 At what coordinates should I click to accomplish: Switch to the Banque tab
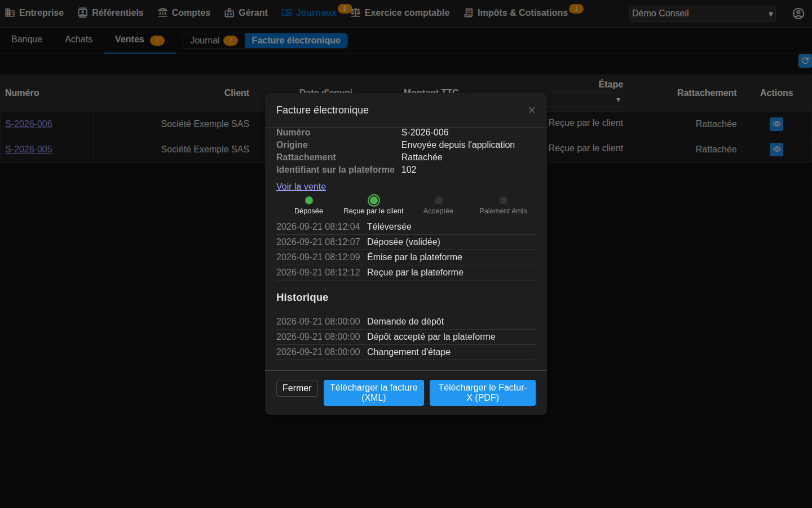(x=27, y=40)
